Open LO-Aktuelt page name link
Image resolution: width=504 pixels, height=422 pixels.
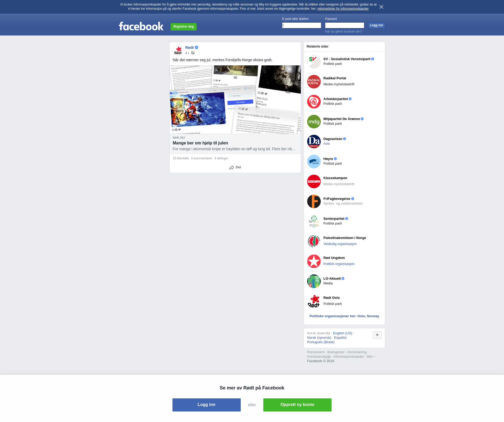(x=332, y=279)
